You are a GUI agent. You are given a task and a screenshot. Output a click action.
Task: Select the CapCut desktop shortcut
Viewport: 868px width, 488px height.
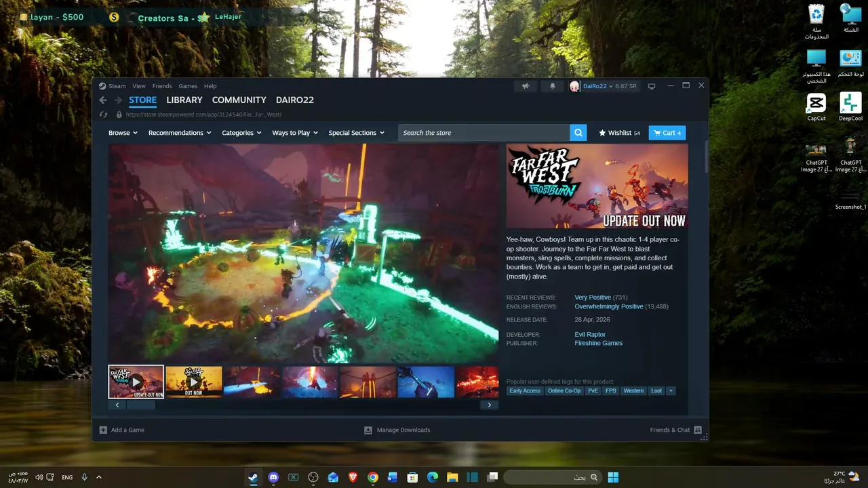(816, 107)
